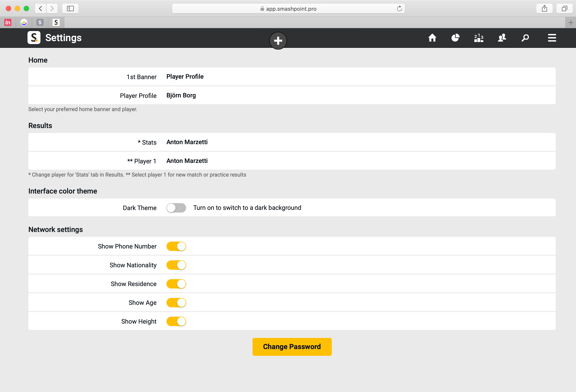The width and height of the screenshot is (576, 392).
Task: Open the players network icon
Action: [x=502, y=38]
